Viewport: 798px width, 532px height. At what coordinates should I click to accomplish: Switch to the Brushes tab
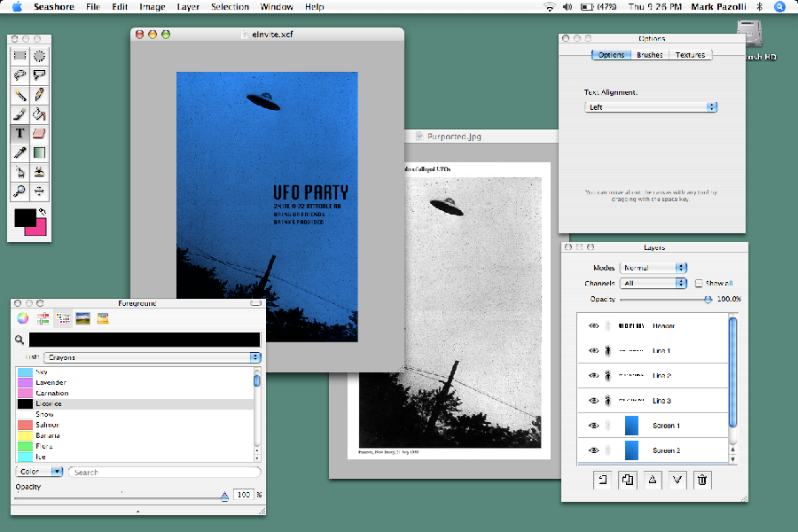pos(650,54)
